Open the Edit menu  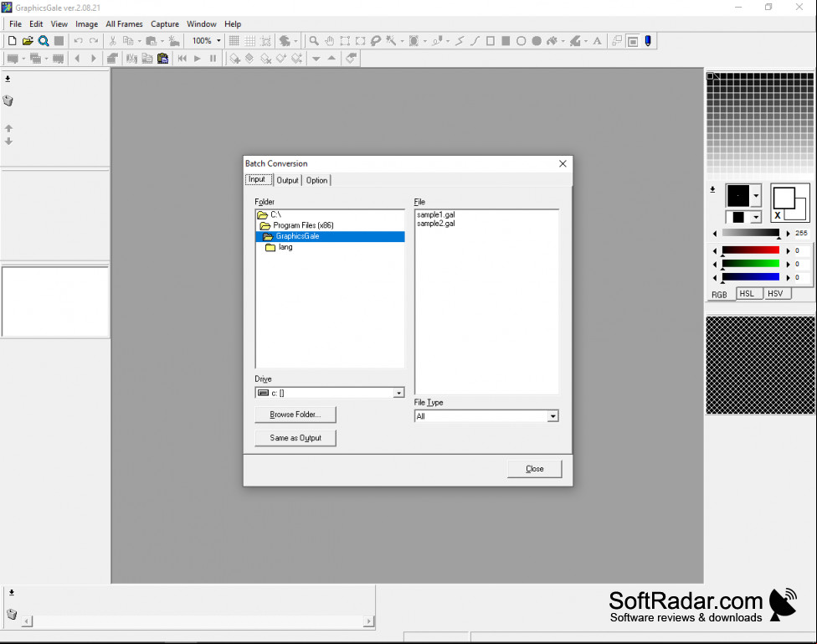36,24
